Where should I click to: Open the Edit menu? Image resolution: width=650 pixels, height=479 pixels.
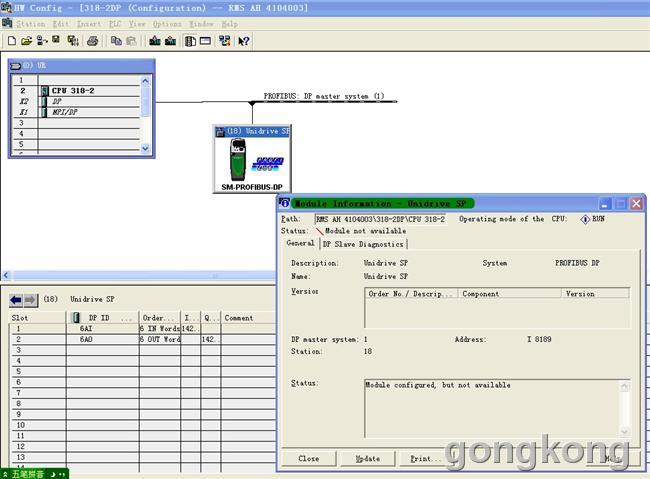pos(61,24)
